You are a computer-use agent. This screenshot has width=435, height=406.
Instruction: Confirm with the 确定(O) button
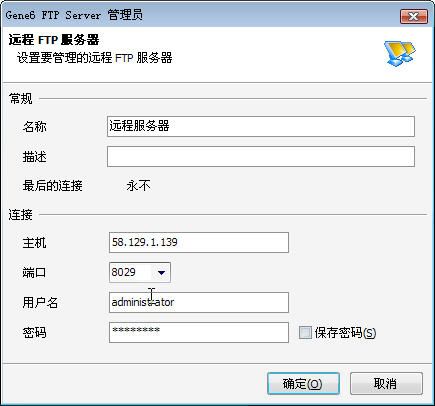(x=303, y=384)
